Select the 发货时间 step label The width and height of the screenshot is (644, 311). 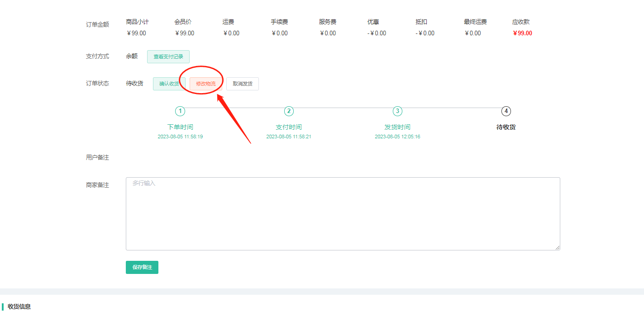397,127
